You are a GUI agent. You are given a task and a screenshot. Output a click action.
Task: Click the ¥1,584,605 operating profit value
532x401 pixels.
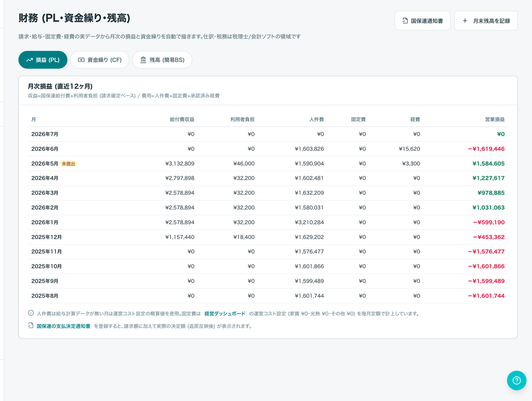point(488,164)
